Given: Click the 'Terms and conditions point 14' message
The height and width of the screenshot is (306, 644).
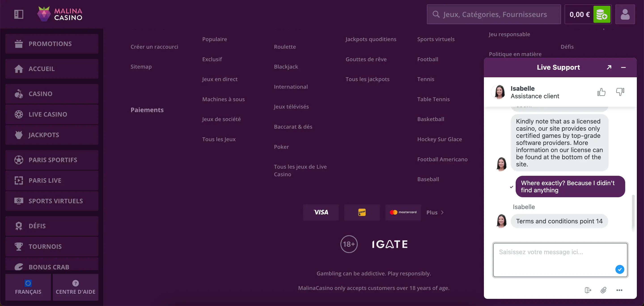Looking at the screenshot, I should coord(559,221).
